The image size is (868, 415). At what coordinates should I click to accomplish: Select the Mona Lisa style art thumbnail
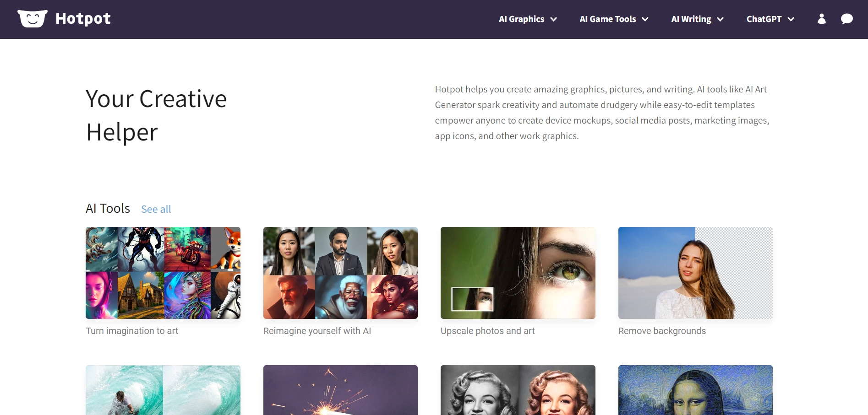pyautogui.click(x=695, y=390)
